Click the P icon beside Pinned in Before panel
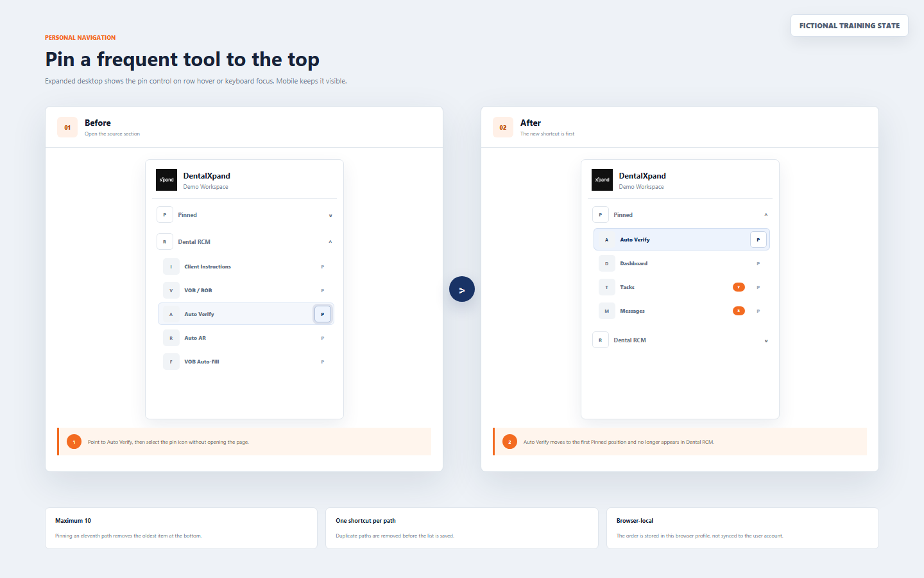 click(165, 215)
